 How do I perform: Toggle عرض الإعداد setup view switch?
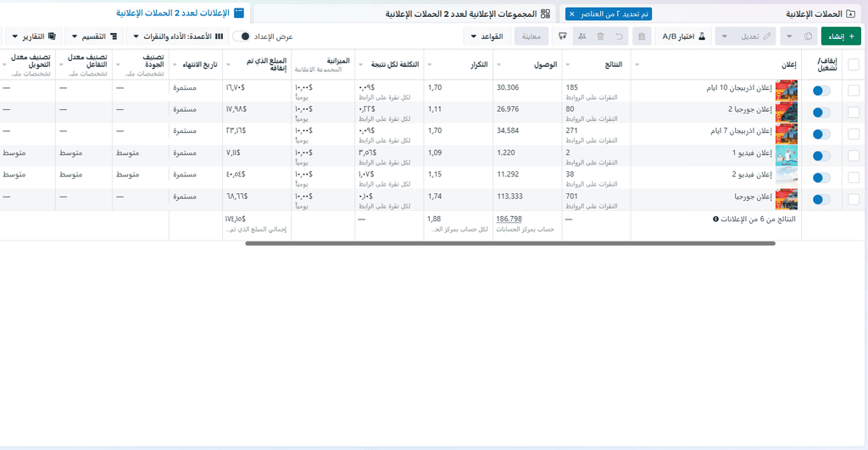click(242, 36)
